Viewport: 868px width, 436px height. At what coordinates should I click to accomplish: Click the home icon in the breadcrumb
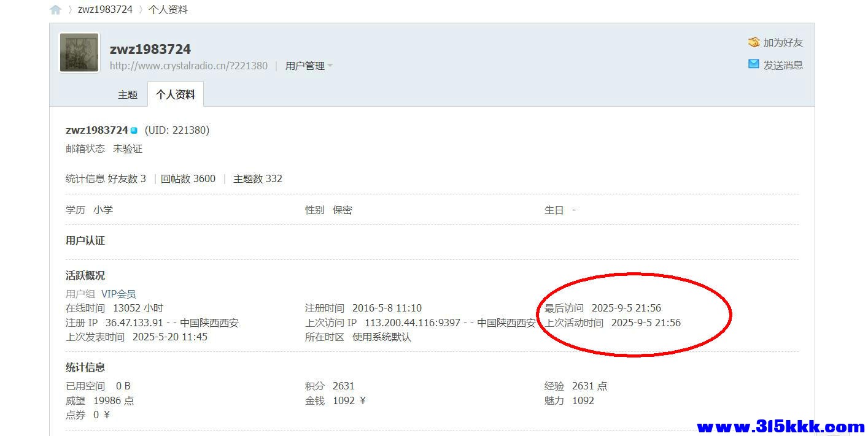[x=56, y=10]
